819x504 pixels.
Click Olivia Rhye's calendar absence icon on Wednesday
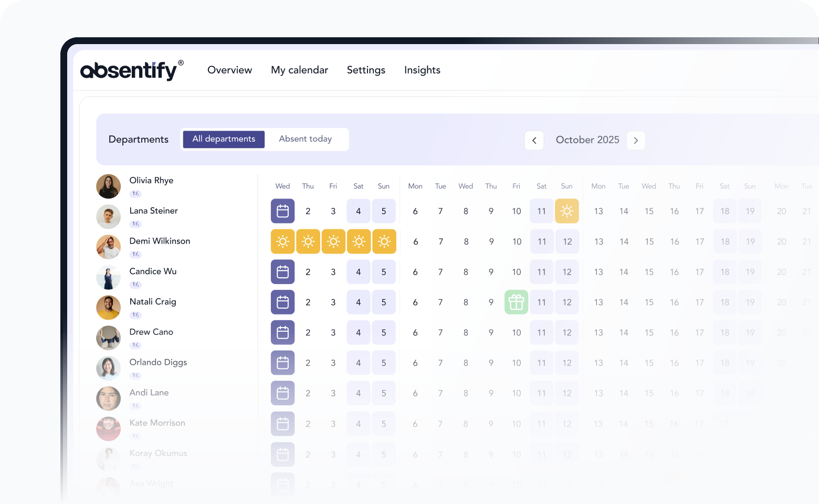[x=282, y=211]
